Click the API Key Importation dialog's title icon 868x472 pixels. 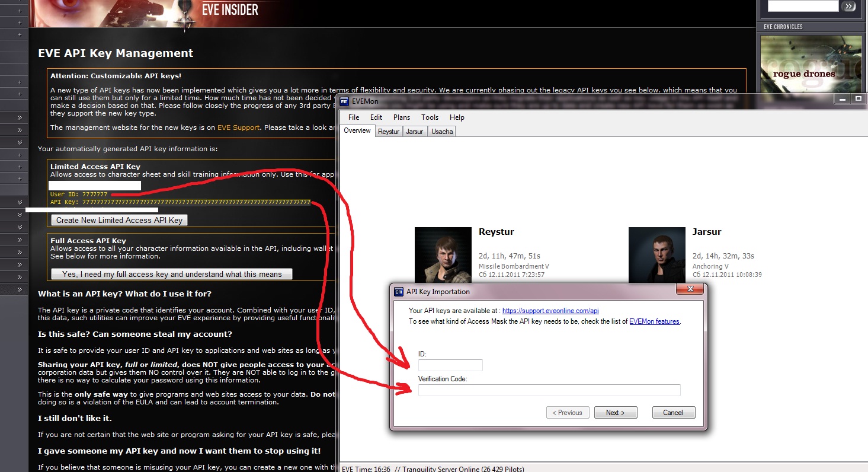(x=399, y=291)
